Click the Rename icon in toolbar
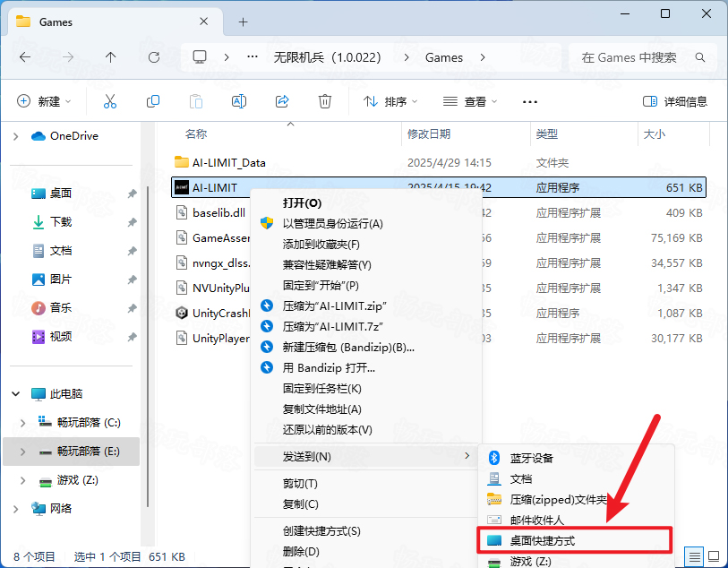Screen dimensions: 728x568 point(239,101)
